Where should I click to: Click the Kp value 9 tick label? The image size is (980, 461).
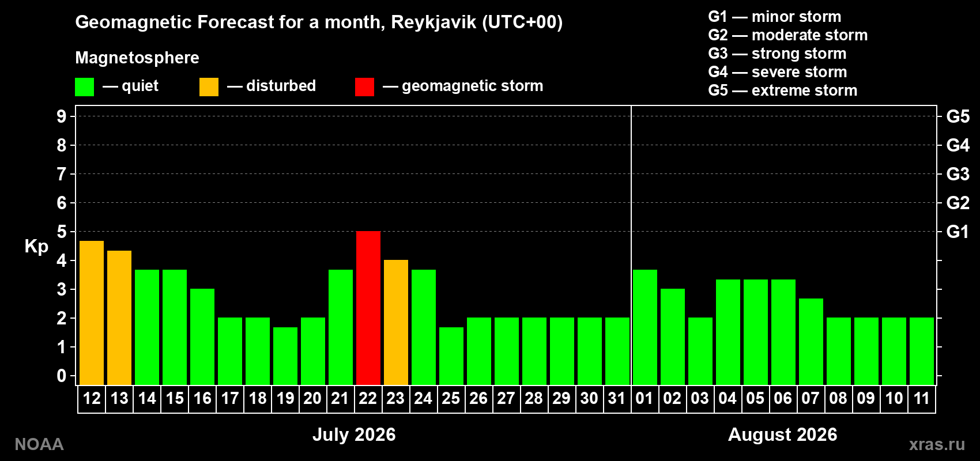pos(62,116)
